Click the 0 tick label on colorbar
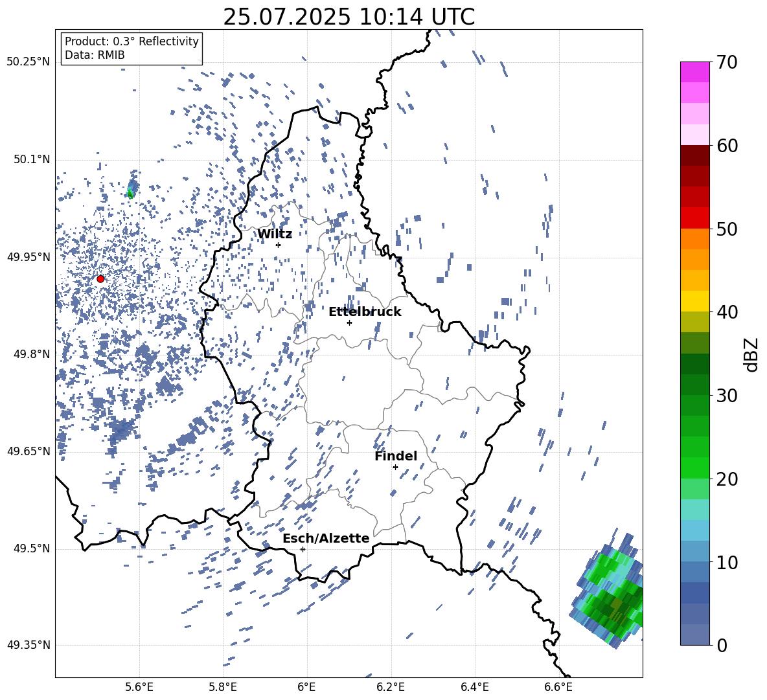Image resolution: width=767 pixels, height=700 pixels. tap(722, 645)
